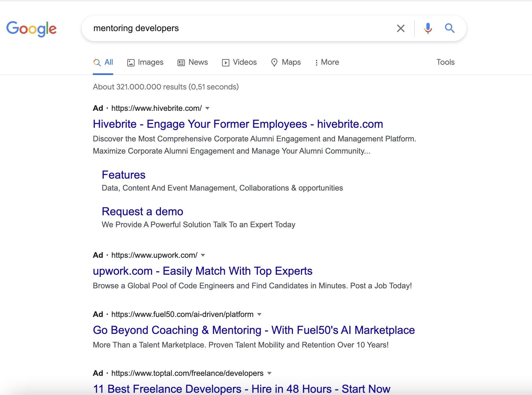Click the https://www.fuel50.com/ai-driven/platform URL text
This screenshot has width=532, height=395.
(182, 314)
